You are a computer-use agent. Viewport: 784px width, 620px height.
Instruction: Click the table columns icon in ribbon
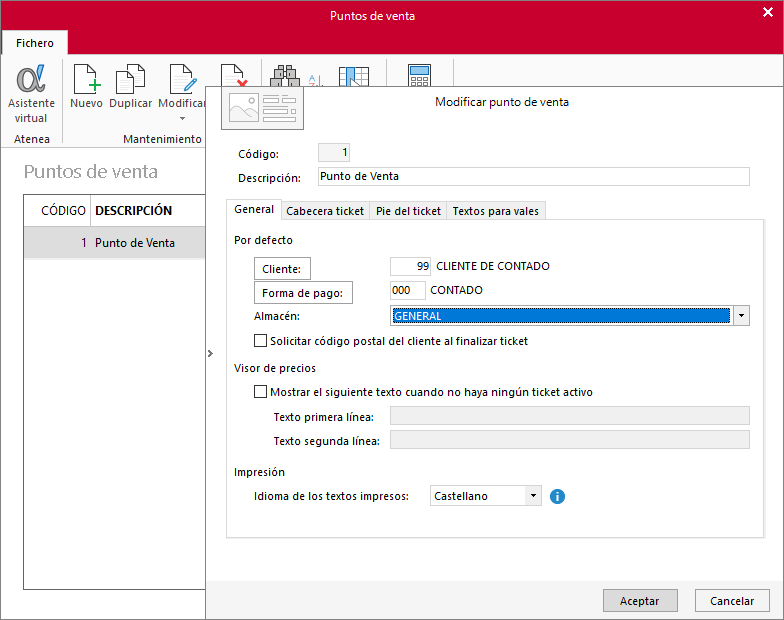pos(354,76)
